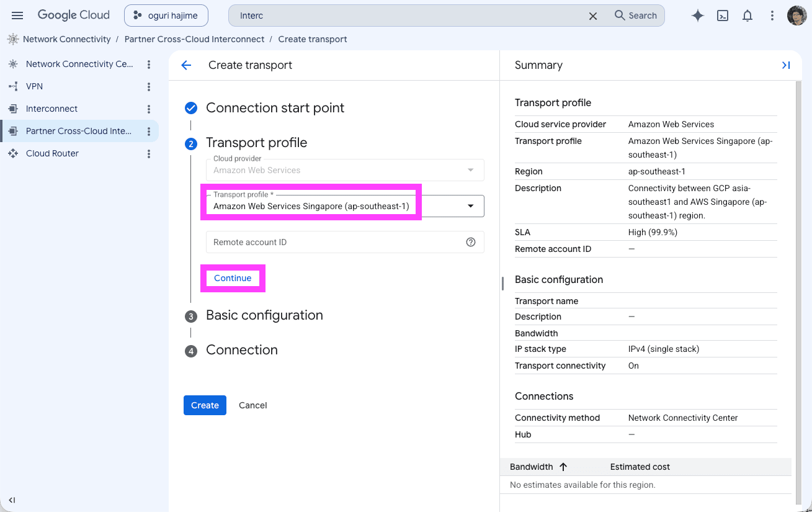
Task: Click the panel divider handle beside Summary
Action: [x=502, y=283]
